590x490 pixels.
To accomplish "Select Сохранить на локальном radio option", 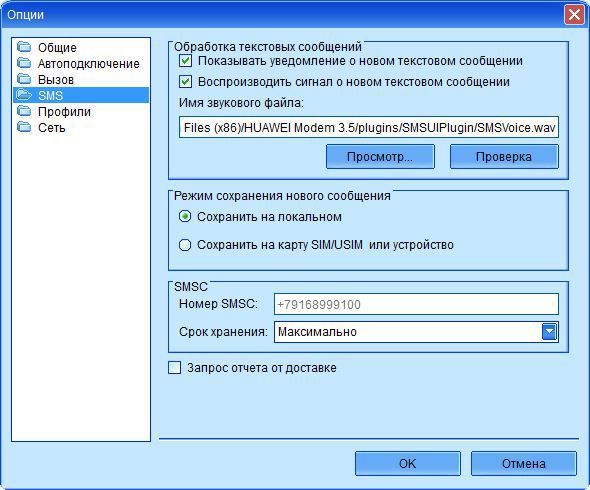I will [185, 217].
